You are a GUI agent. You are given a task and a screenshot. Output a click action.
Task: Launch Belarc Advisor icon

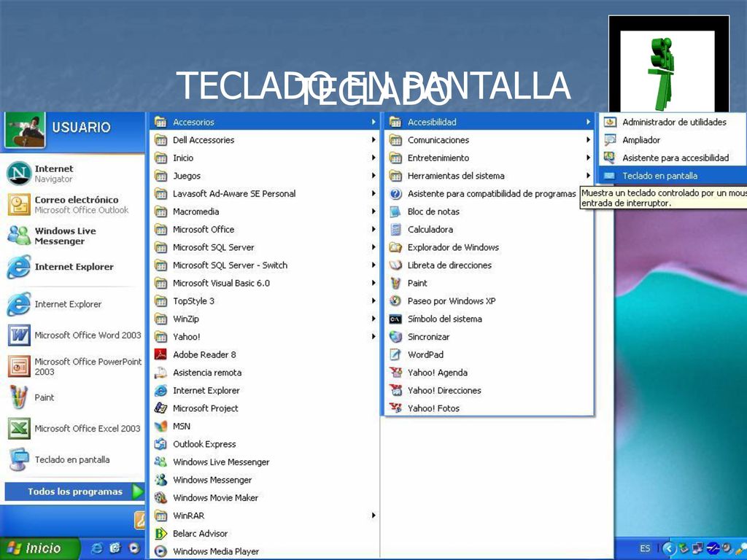(160, 533)
